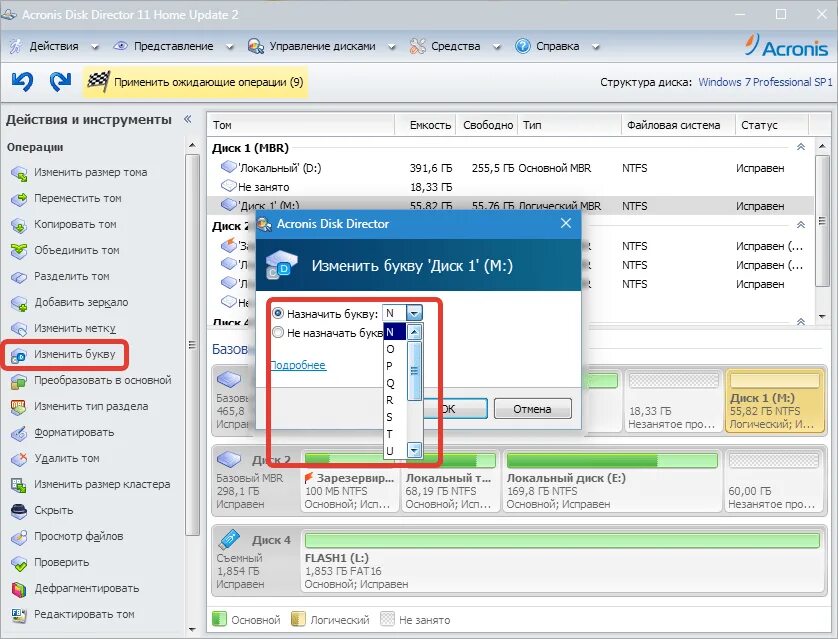Apply pending operations (9)
The width and height of the screenshot is (838, 639).
[x=196, y=82]
